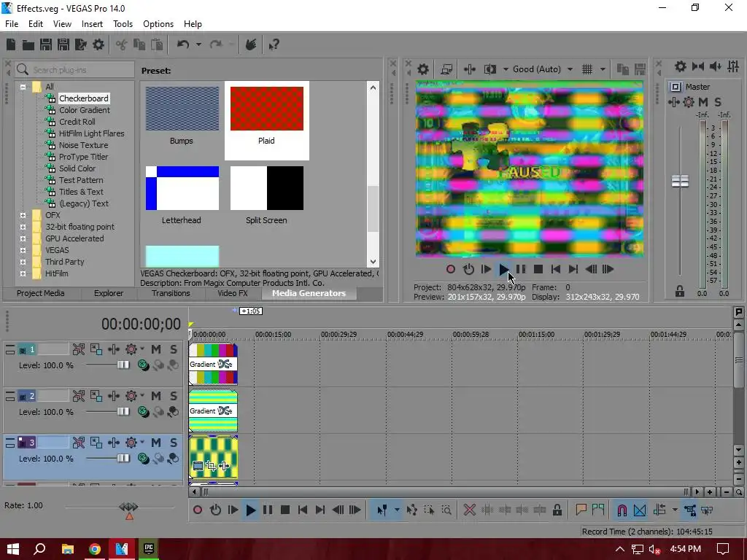
Task: Create a new project with toolbar icon
Action: [x=11, y=44]
